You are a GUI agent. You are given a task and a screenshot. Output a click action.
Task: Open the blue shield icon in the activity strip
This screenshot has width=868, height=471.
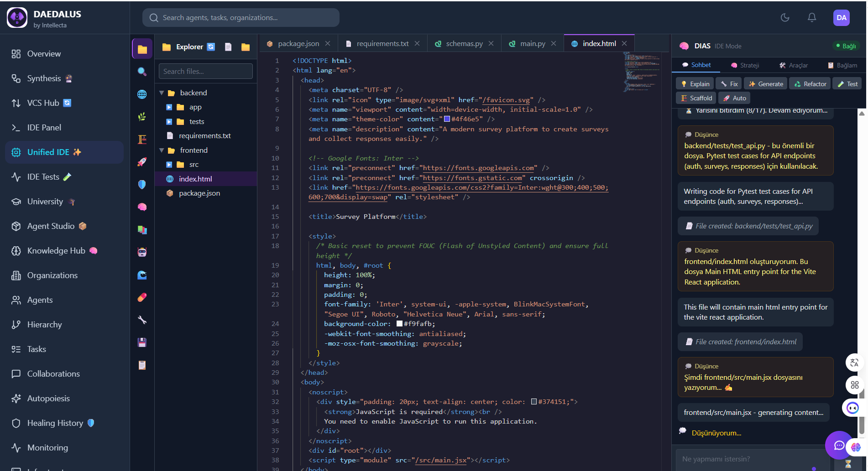pos(142,185)
